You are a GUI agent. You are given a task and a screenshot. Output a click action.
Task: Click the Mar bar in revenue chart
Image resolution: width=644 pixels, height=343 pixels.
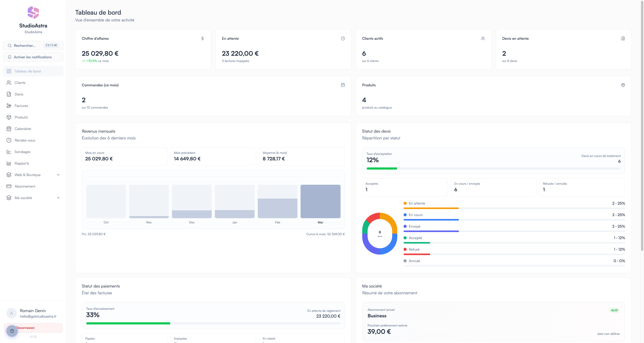tap(320, 201)
